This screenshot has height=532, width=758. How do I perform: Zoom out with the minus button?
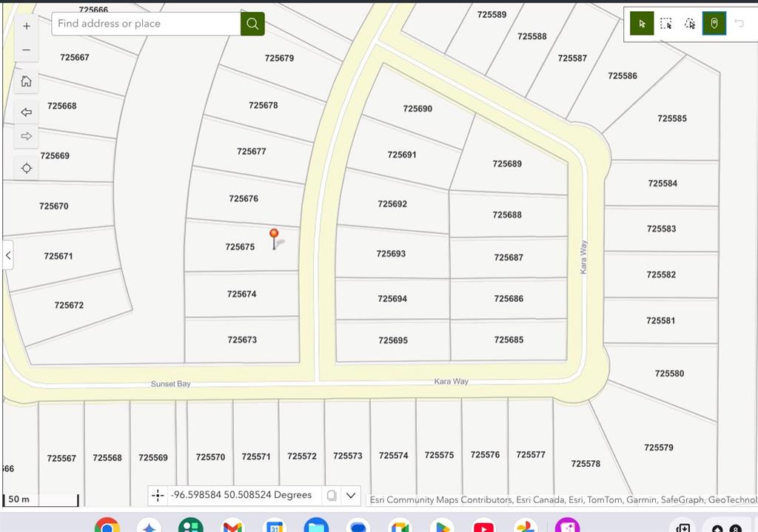[x=27, y=50]
